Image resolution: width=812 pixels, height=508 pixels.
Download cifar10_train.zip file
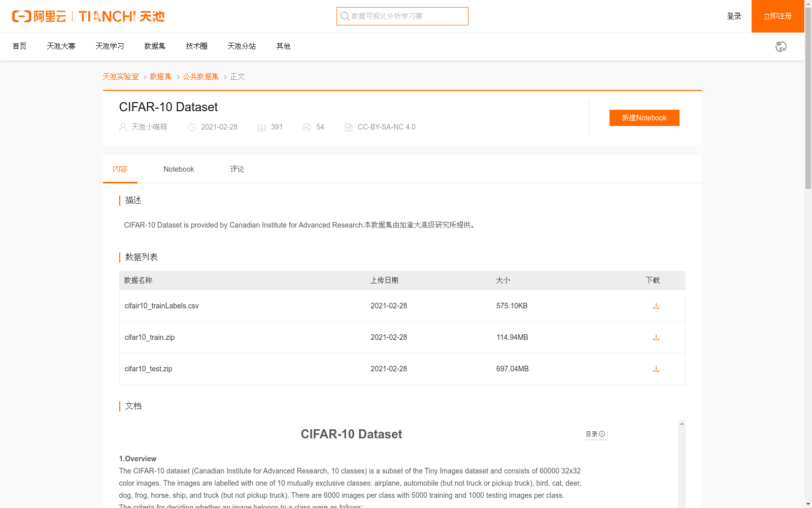[656, 337]
